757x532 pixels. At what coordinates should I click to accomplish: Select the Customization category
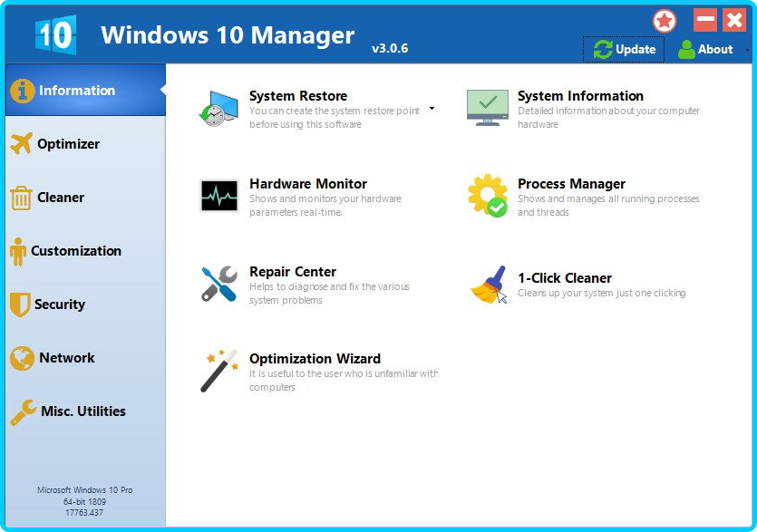[x=75, y=251]
